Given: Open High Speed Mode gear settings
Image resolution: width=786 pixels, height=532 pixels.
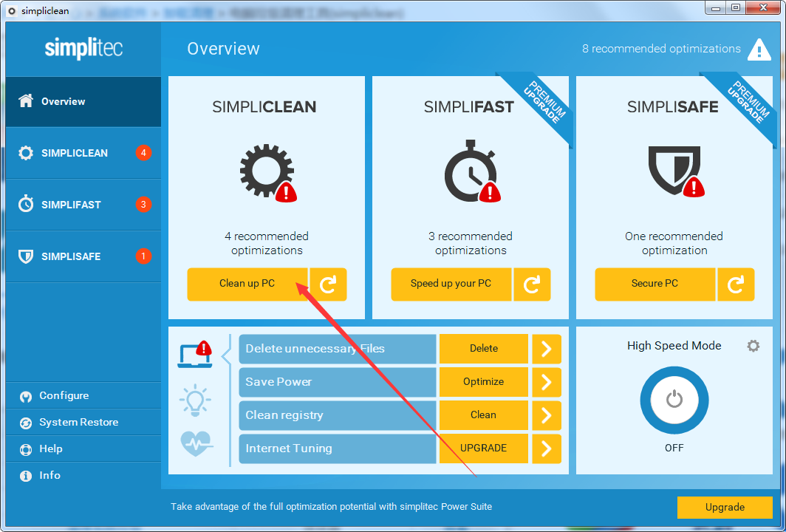Looking at the screenshot, I should tap(753, 346).
